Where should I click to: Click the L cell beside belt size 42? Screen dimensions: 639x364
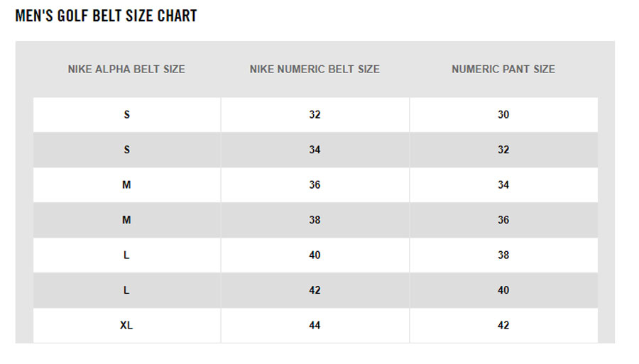pos(126,290)
